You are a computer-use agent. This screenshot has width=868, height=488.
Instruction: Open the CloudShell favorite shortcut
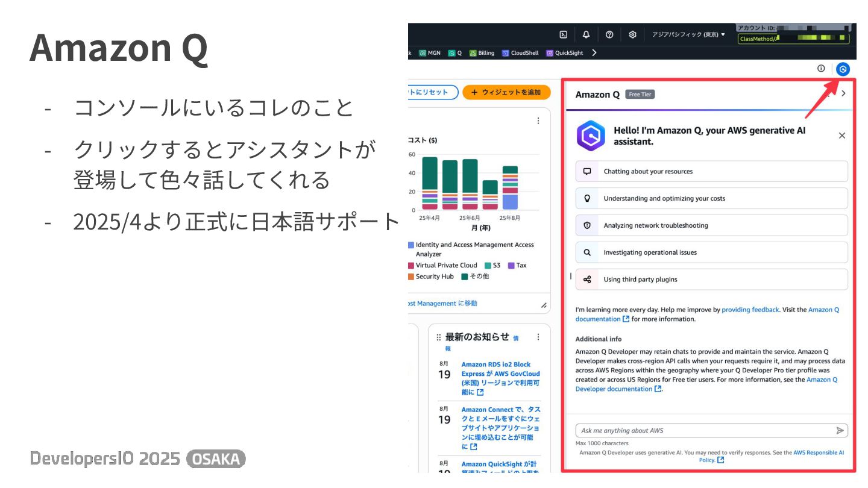(x=520, y=53)
